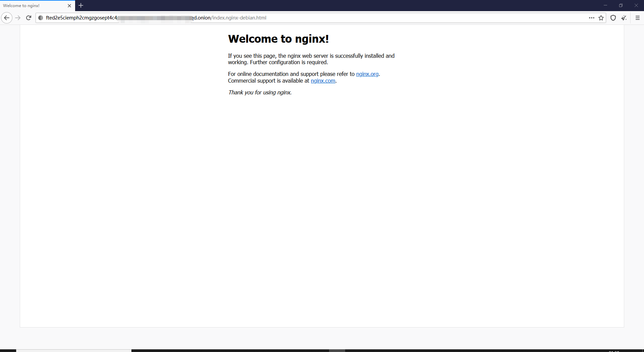
Task: Request a new Tor identity
Action: click(624, 18)
